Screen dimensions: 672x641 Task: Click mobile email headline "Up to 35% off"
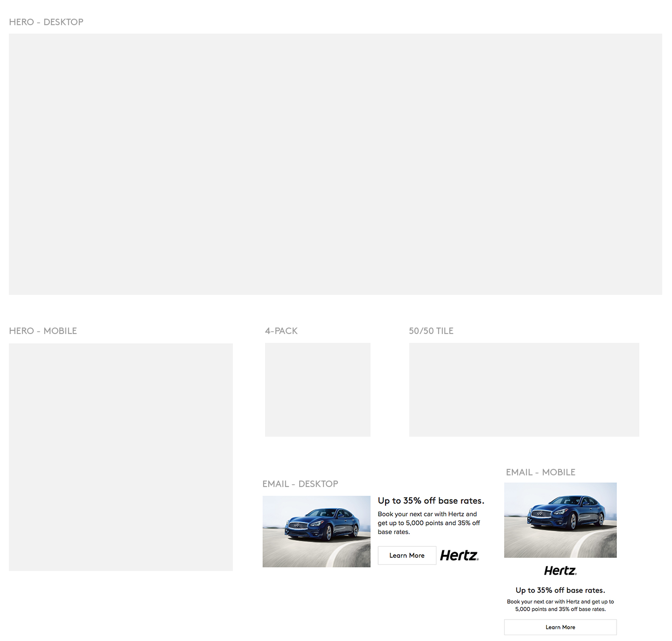tap(560, 590)
